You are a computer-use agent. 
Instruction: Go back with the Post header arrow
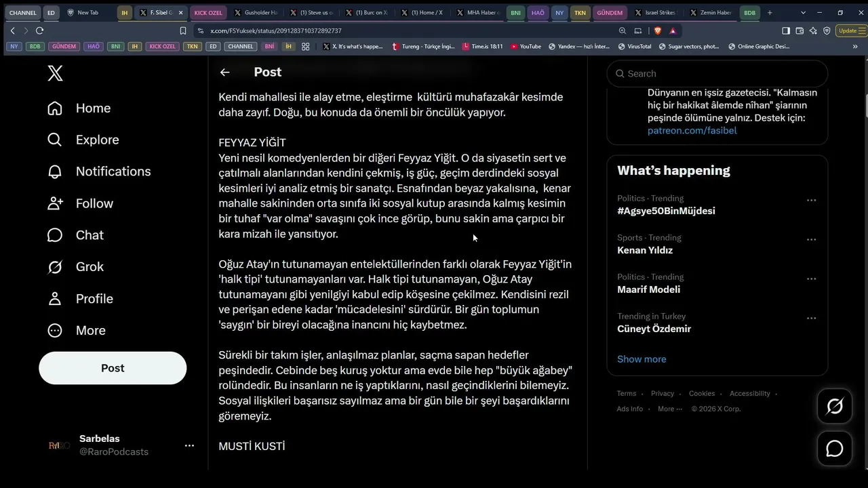click(x=225, y=73)
